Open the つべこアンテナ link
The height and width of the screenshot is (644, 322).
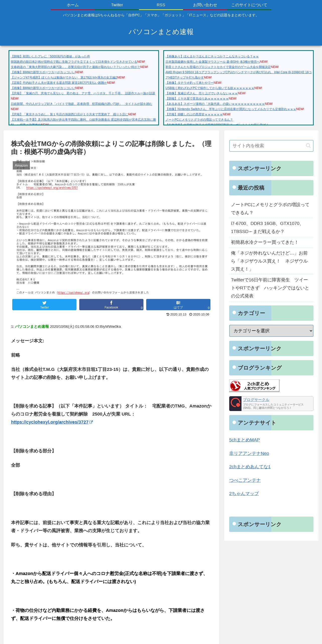point(245,480)
